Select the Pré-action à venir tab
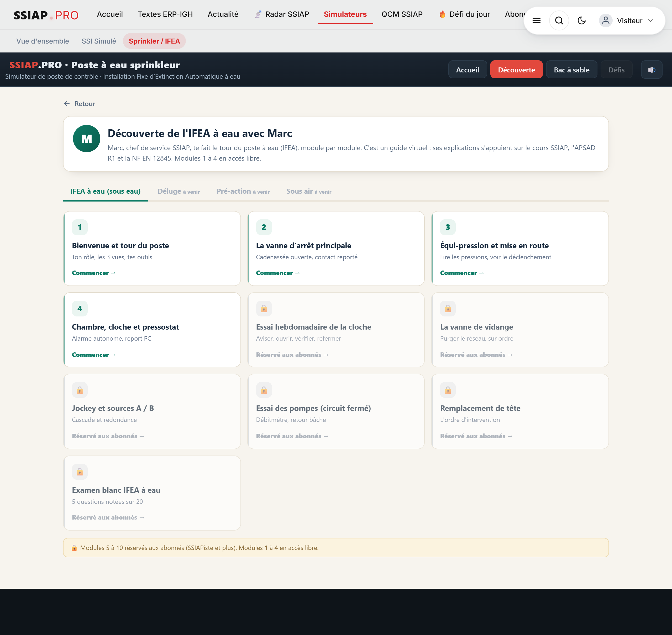Image resolution: width=672 pixels, height=635 pixels. coord(243,191)
